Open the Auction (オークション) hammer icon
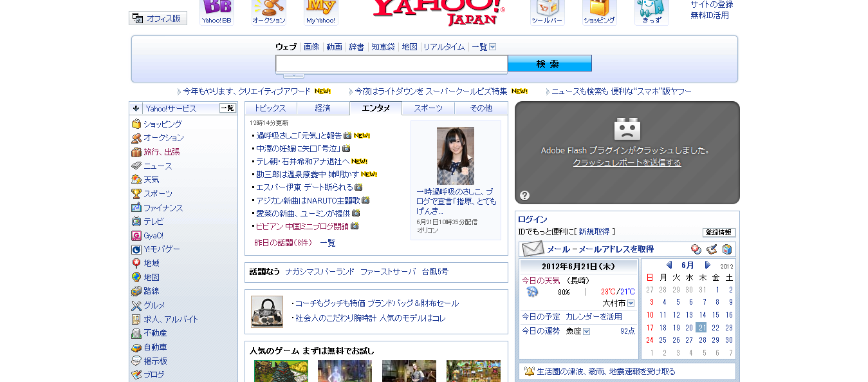868x382 pixels. 269,7
